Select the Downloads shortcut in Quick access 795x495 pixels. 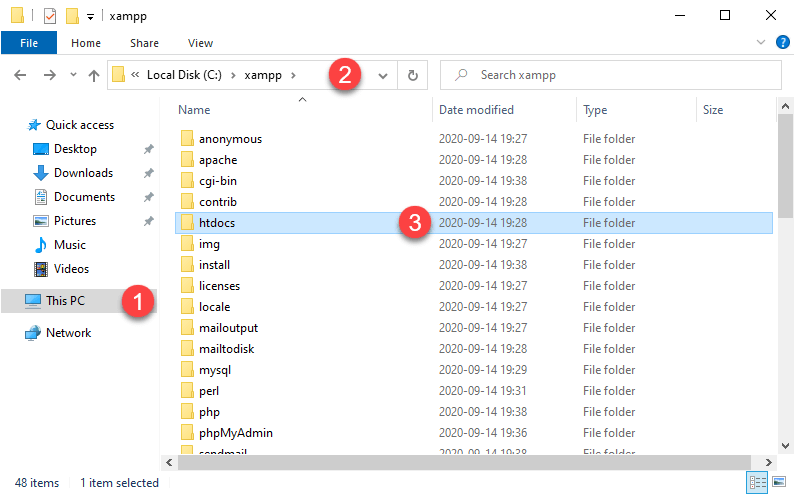point(83,173)
